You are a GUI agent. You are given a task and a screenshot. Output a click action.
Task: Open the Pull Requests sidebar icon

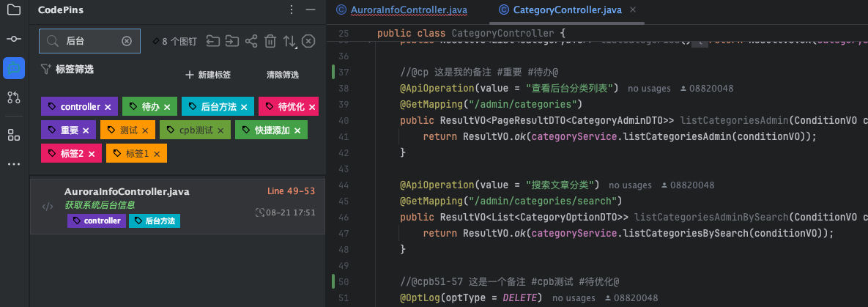tap(14, 98)
